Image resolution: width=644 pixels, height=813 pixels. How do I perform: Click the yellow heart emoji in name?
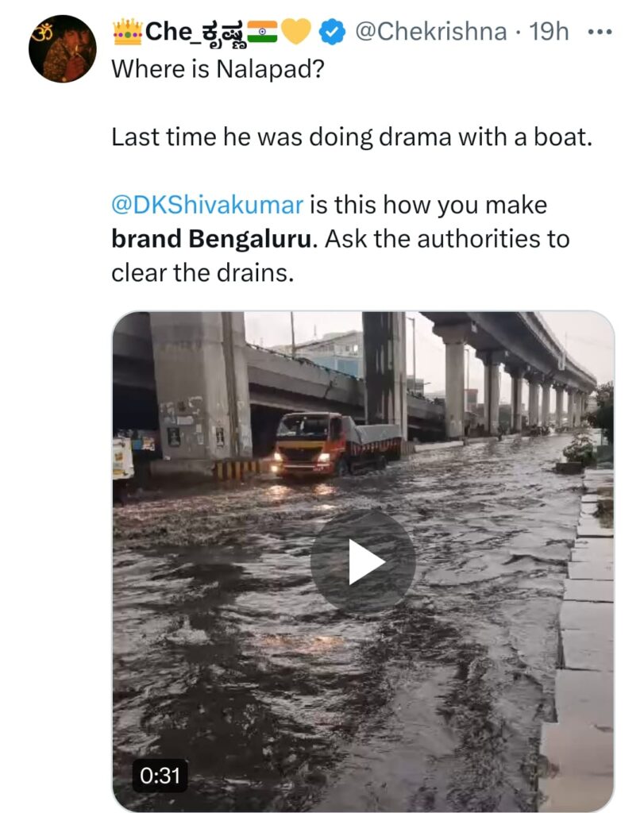point(297,32)
